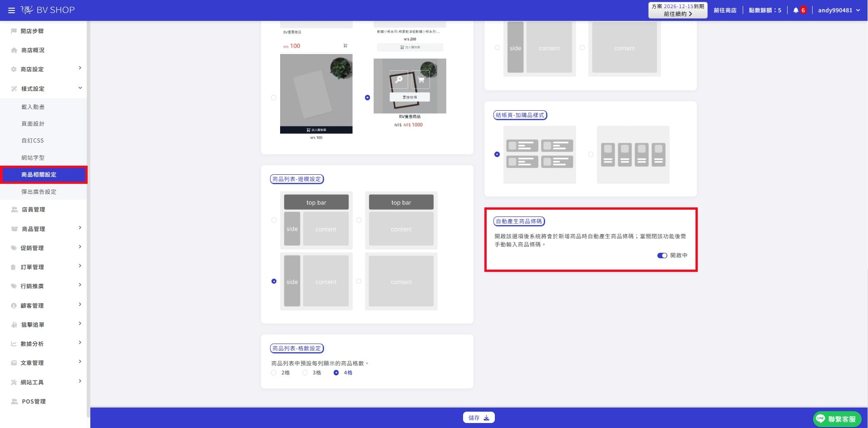Click the article icon beside 文章管理
868x428 pixels.
(14, 363)
